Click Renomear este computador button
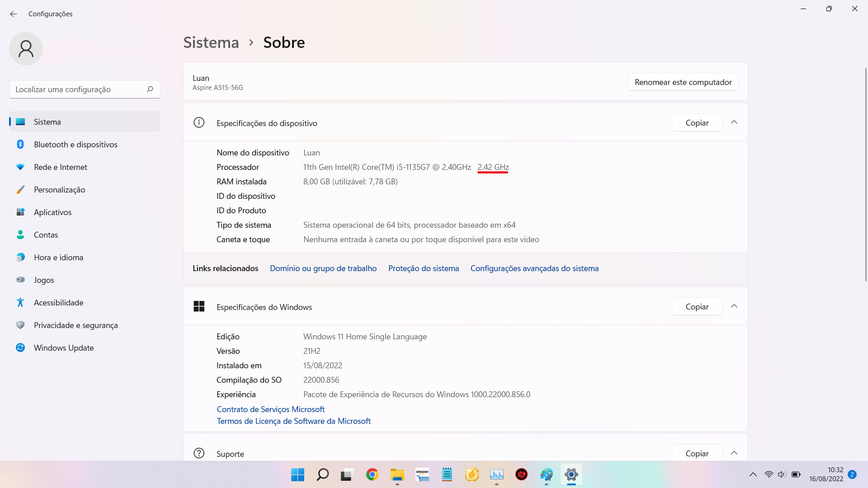The image size is (868, 488). pyautogui.click(x=683, y=82)
